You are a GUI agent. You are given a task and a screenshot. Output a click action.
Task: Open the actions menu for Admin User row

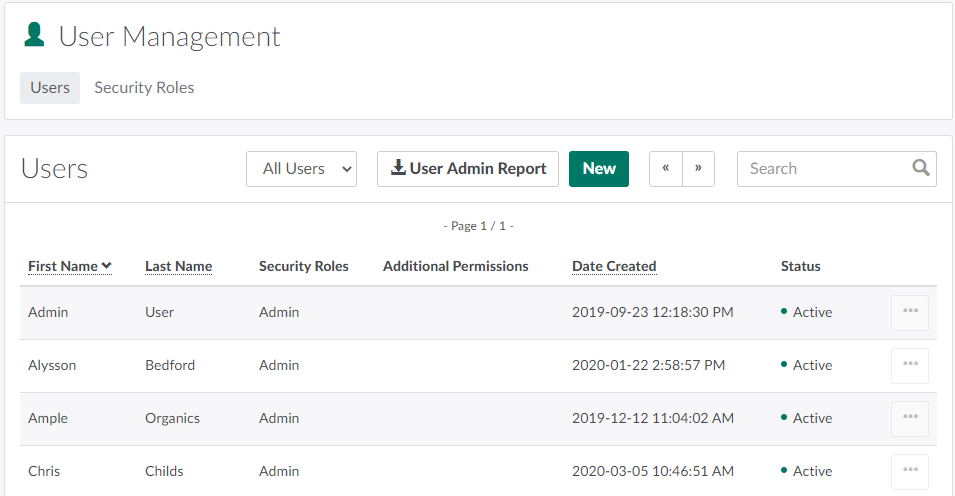909,312
